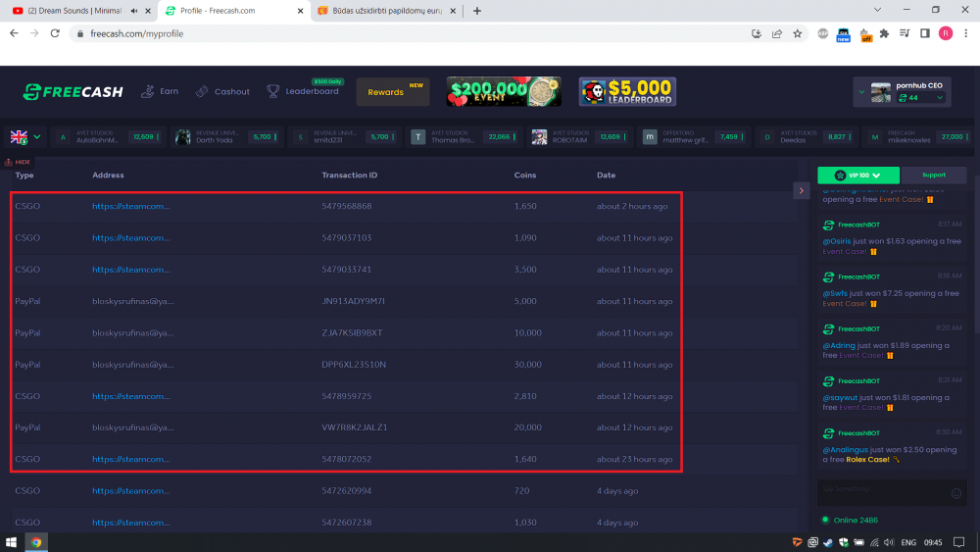Go back to previous page

pos(14,33)
